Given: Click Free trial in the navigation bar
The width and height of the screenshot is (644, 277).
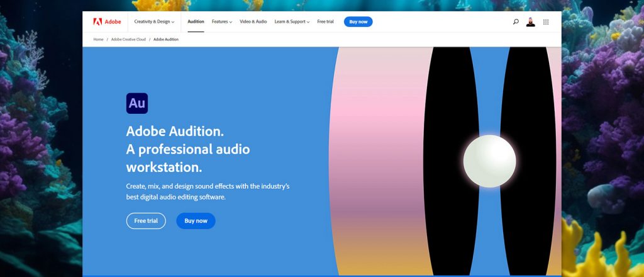Looking at the screenshot, I should point(325,22).
